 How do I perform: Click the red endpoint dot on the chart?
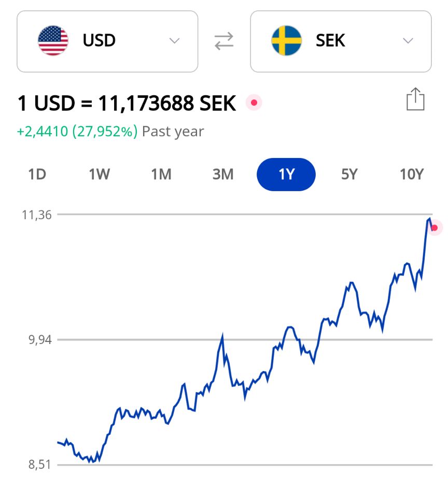click(x=435, y=227)
